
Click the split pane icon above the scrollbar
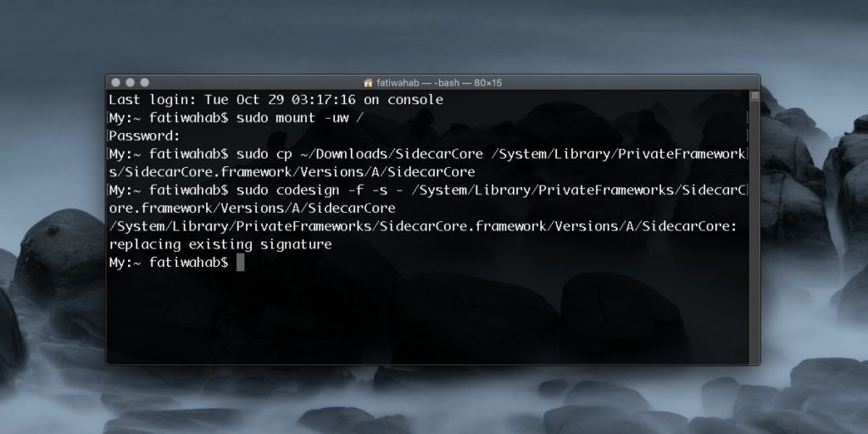[x=754, y=96]
